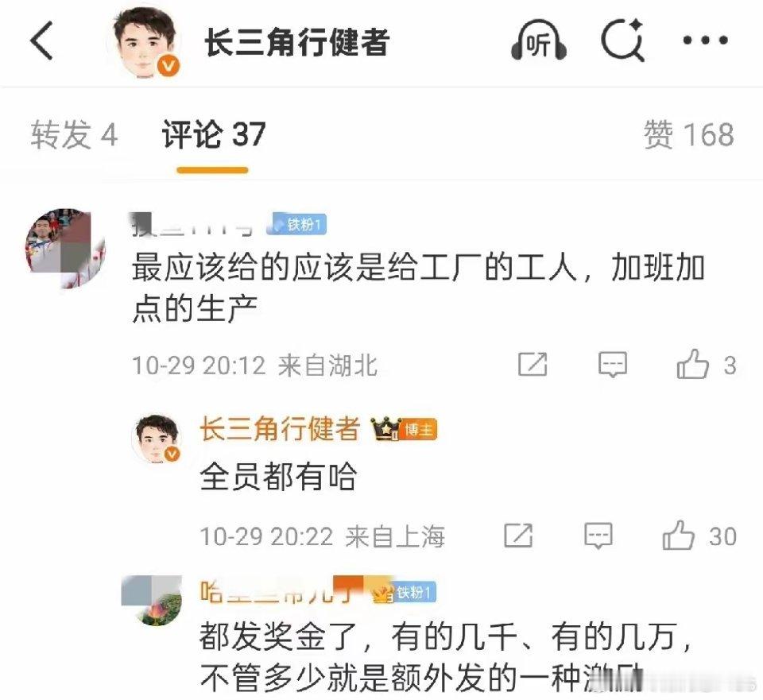The image size is (763, 700).
Task: Switch to the 转发 4 tab
Action: coord(74,134)
